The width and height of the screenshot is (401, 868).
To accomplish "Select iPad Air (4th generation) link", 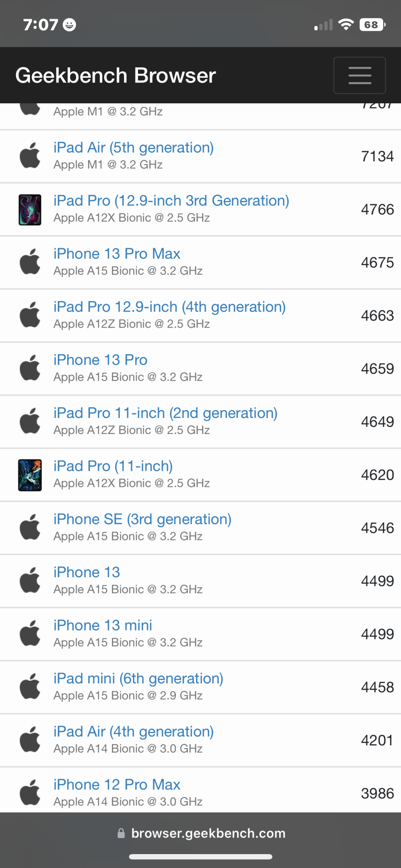I will coord(133,732).
